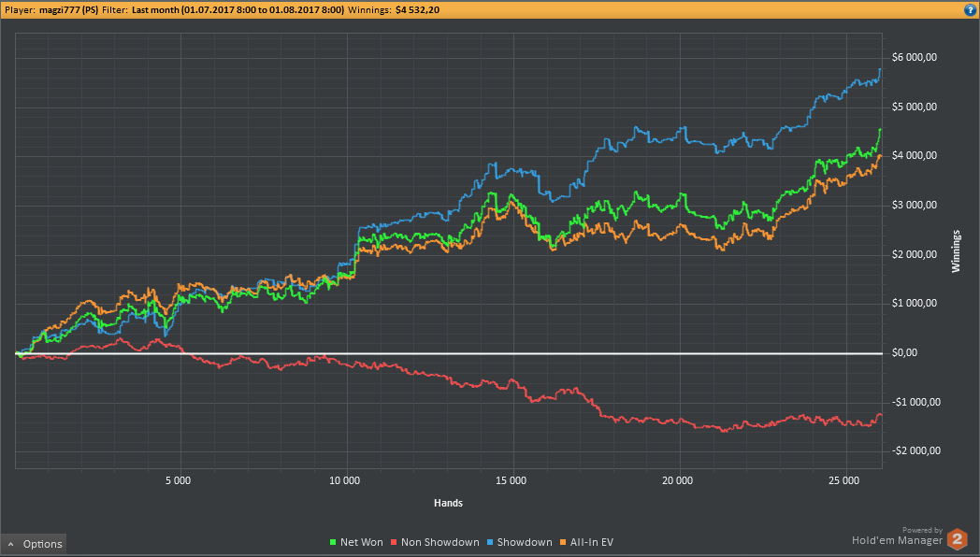Image resolution: width=980 pixels, height=557 pixels.
Task: Click the $4 000,00 axis label
Action: click(x=915, y=155)
